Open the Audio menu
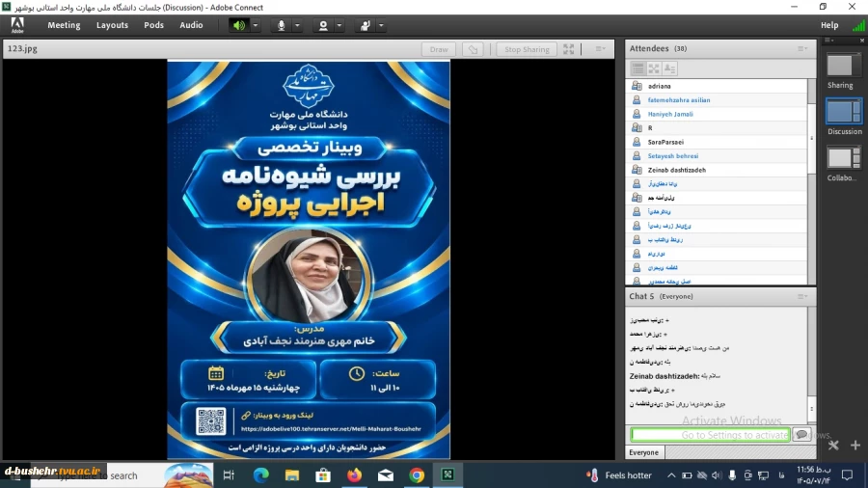 pyautogui.click(x=191, y=25)
